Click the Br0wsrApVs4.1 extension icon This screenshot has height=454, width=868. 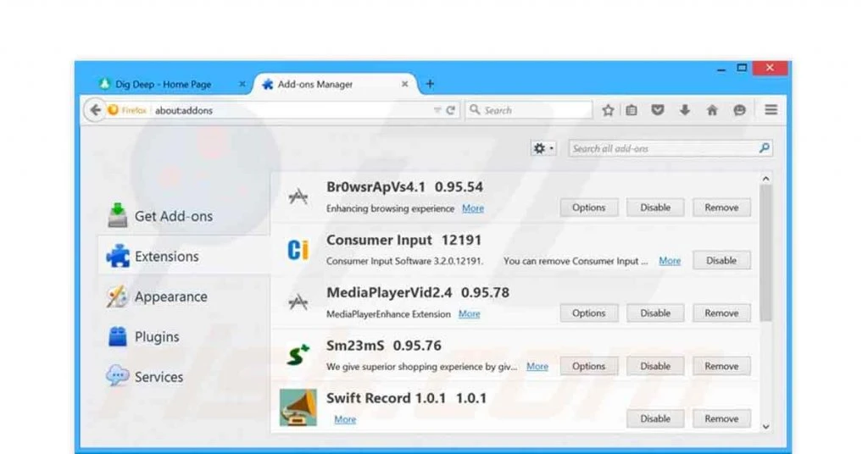coord(298,197)
